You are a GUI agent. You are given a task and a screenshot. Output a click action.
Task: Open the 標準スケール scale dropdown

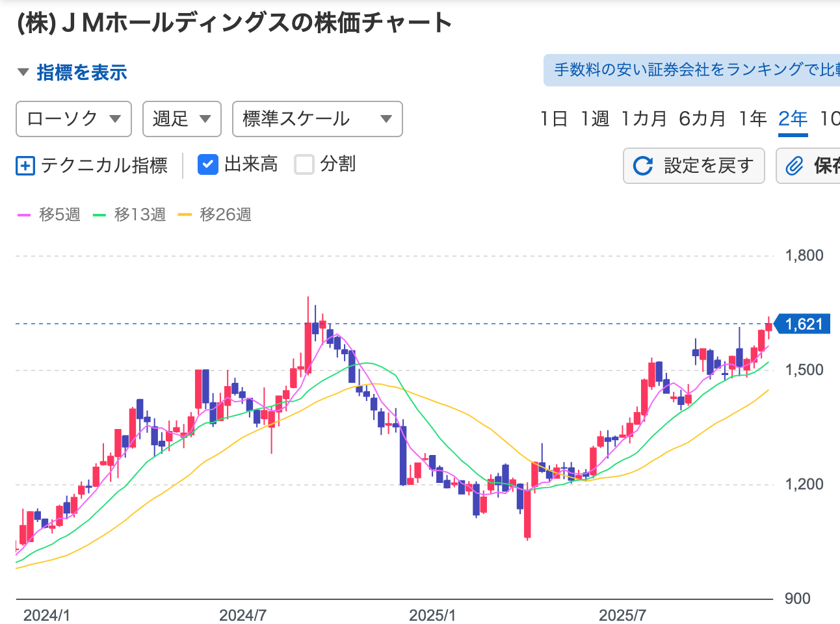click(x=317, y=119)
